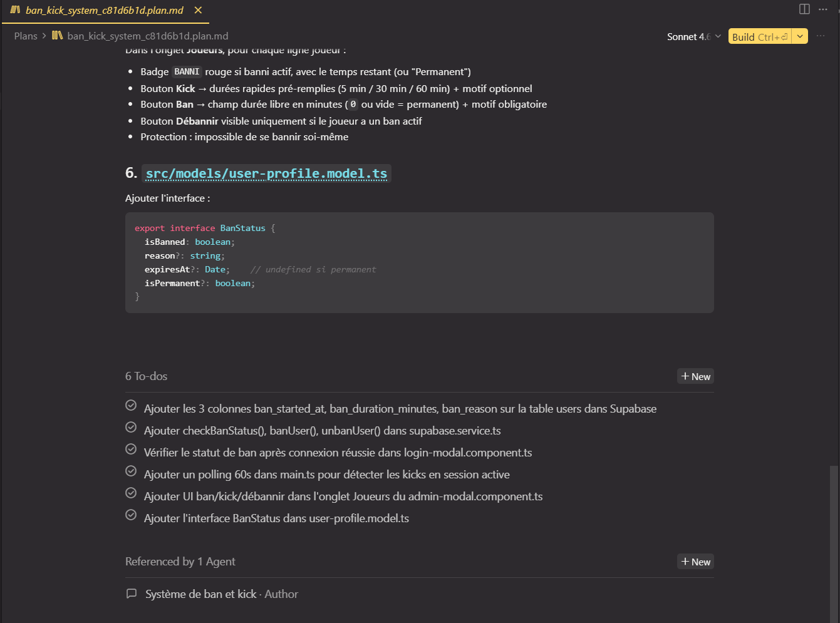Click Plans in the breadcrumb
The image size is (840, 623).
click(x=26, y=36)
